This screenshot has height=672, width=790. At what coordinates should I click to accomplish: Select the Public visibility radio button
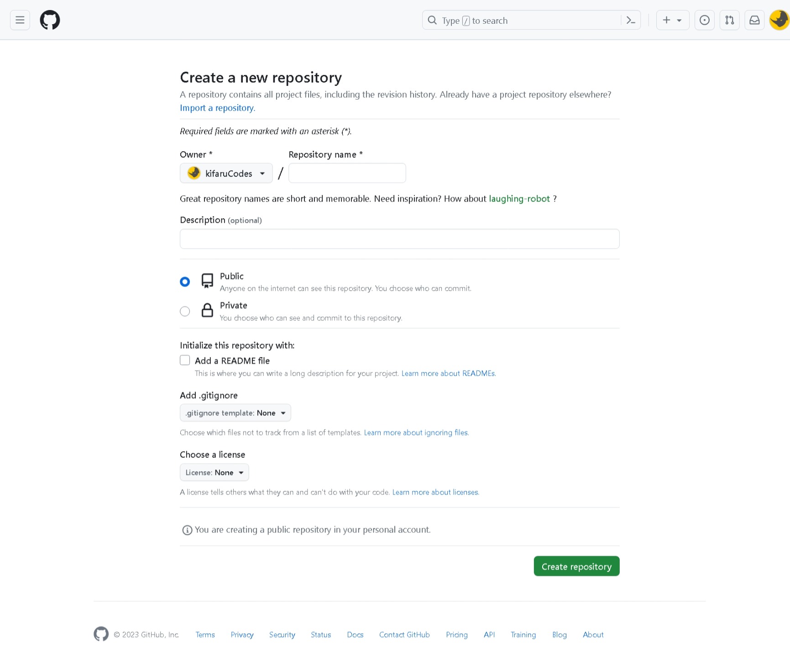[185, 282]
